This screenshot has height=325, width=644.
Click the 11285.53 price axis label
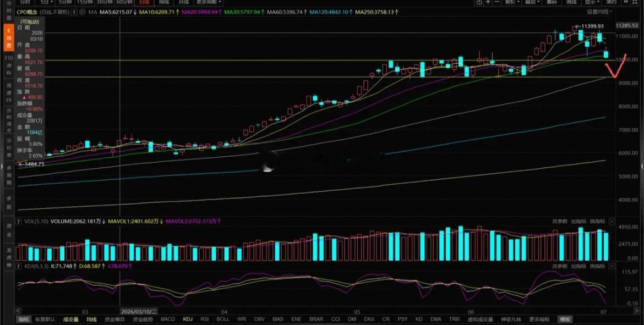[x=627, y=25]
